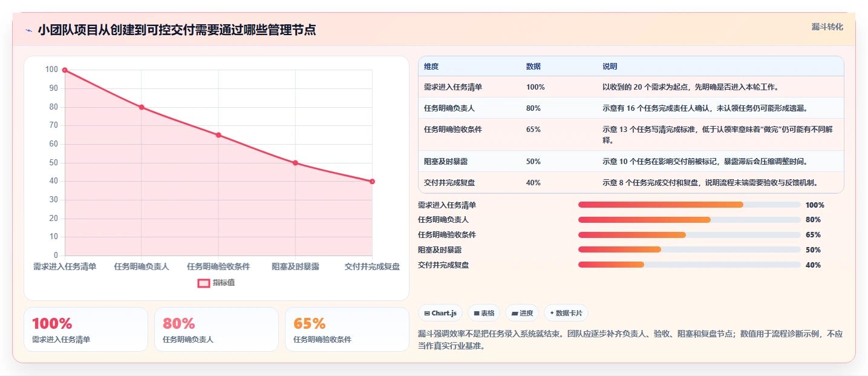Click chart point for 任务明确负责人 at 80

click(x=142, y=107)
